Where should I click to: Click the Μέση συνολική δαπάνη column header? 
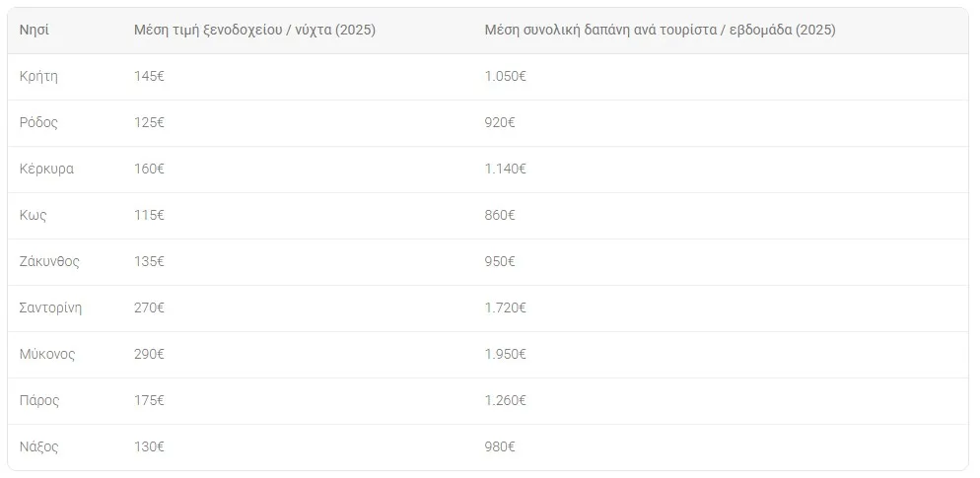[660, 30]
